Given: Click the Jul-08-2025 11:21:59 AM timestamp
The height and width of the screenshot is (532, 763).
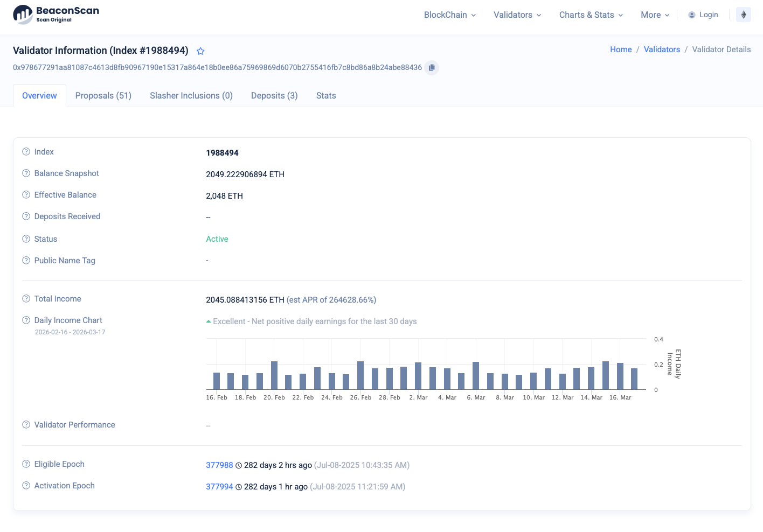Looking at the screenshot, I should tap(358, 487).
